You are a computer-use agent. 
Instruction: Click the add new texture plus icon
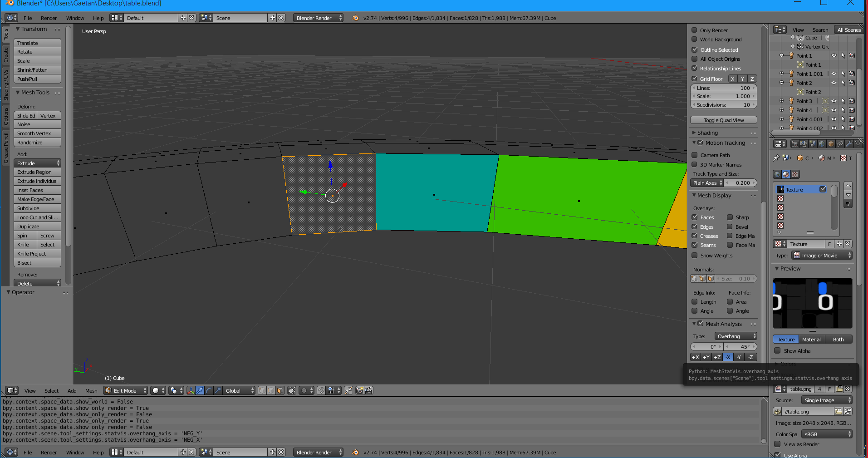(x=839, y=244)
